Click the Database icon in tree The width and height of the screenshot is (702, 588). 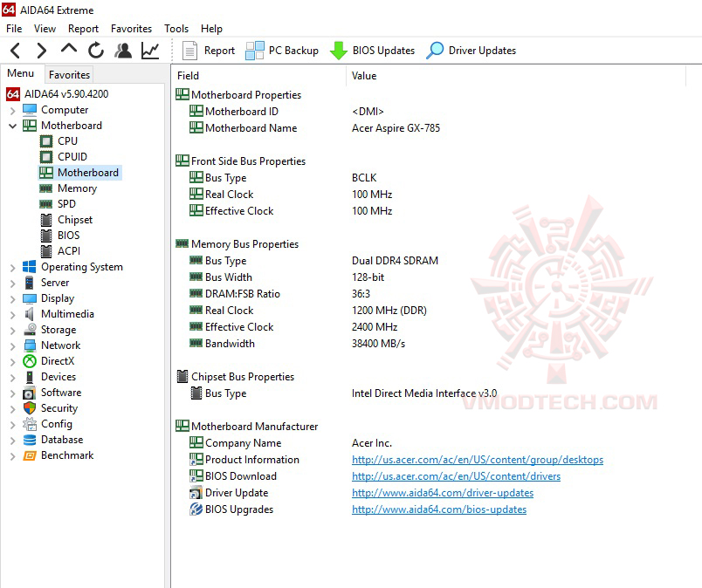pyautogui.click(x=30, y=440)
